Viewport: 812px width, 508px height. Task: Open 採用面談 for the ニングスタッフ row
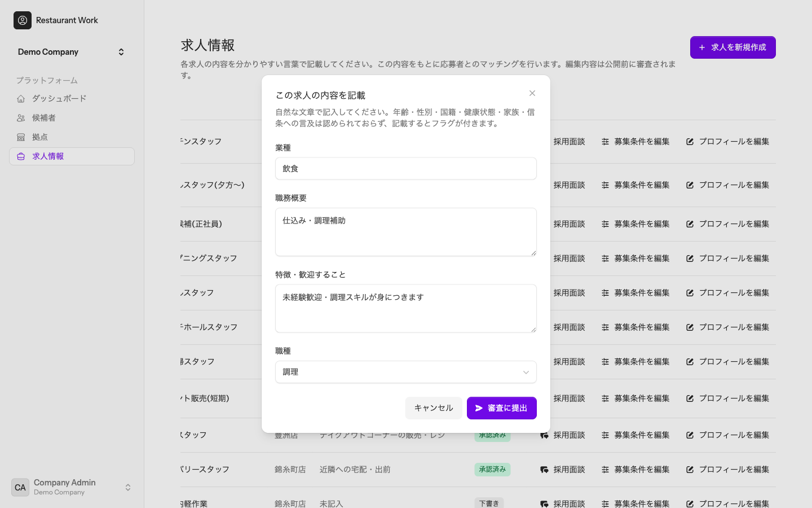coord(569,259)
